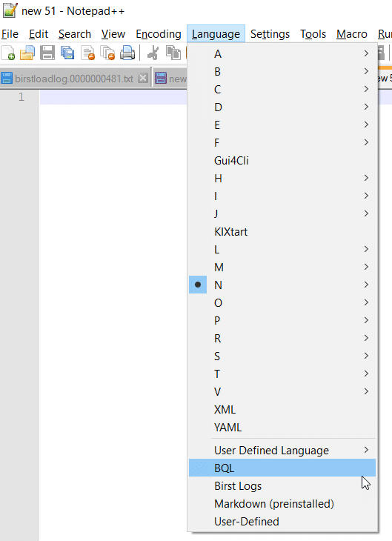This screenshot has width=392, height=541.
Task: Open the Macro menu
Action: click(x=352, y=34)
